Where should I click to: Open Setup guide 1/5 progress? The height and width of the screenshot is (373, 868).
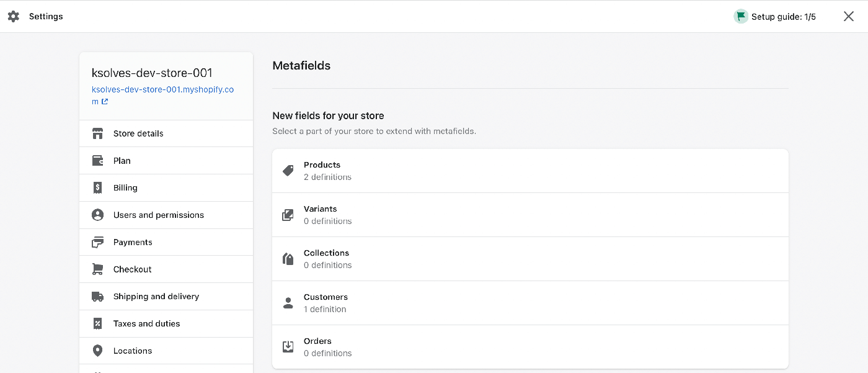point(775,17)
